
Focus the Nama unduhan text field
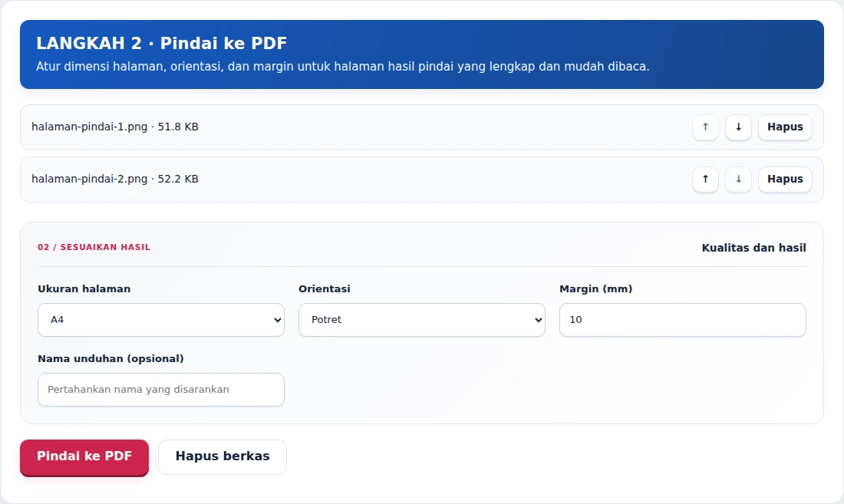[161, 390]
